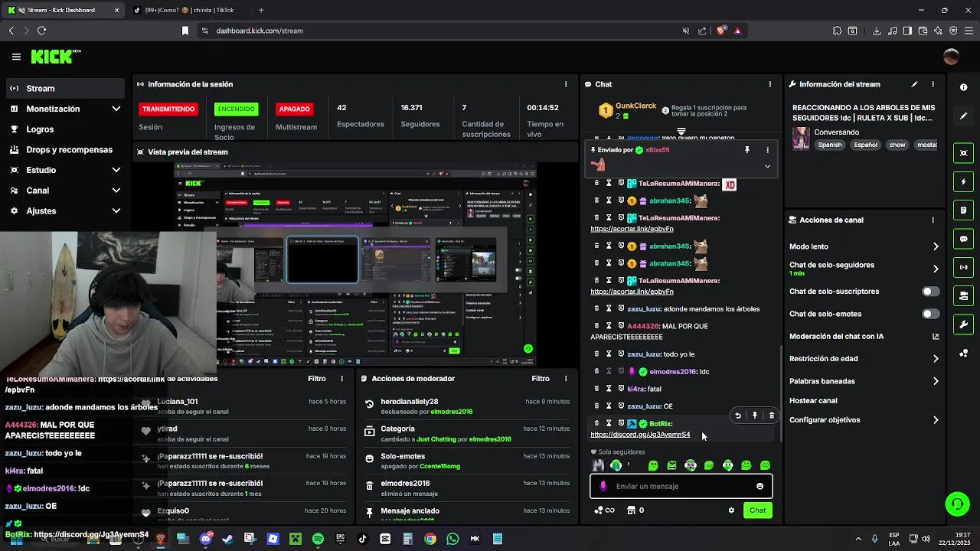The width and height of the screenshot is (980, 551).
Task: Open Restricción de edad arrow
Action: [x=936, y=359]
